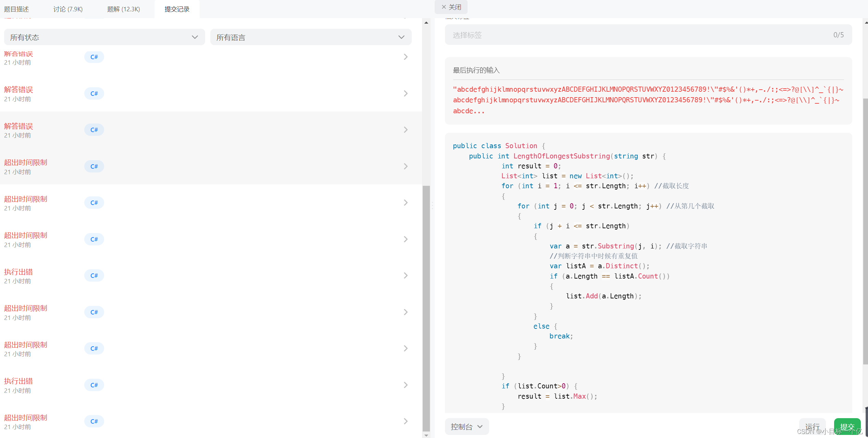The height and width of the screenshot is (438, 868).
Task: Open the first 超出时间限制 submission arrow
Action: coord(406,166)
